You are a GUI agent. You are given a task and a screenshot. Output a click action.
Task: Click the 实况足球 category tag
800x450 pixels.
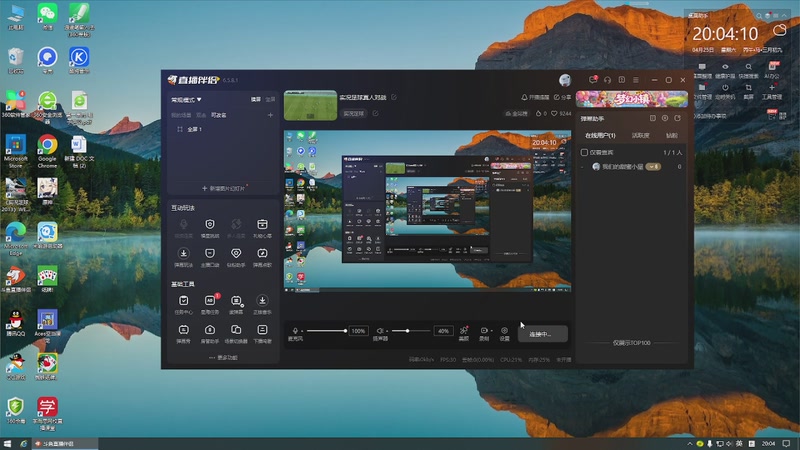[354, 114]
